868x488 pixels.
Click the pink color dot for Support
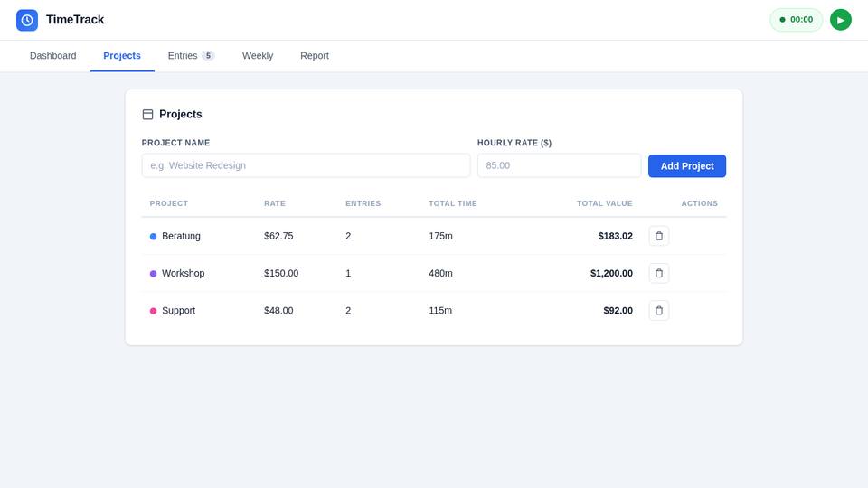[x=154, y=311]
